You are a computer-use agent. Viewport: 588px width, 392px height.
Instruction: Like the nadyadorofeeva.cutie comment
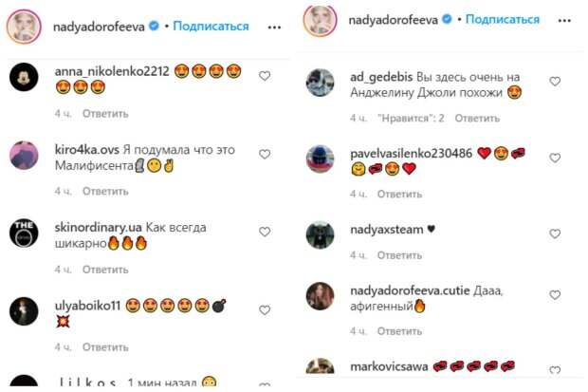[555, 295]
